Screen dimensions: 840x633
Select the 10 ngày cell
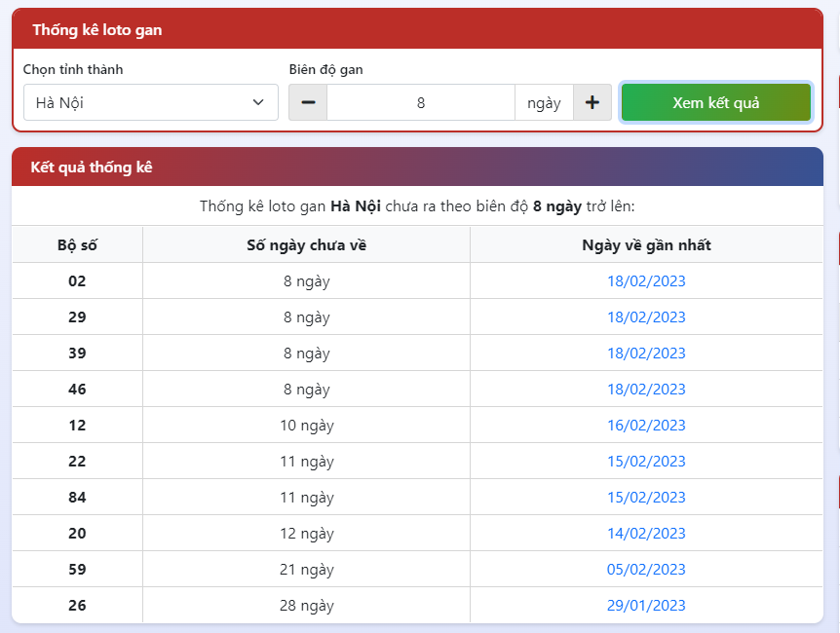[306, 426]
